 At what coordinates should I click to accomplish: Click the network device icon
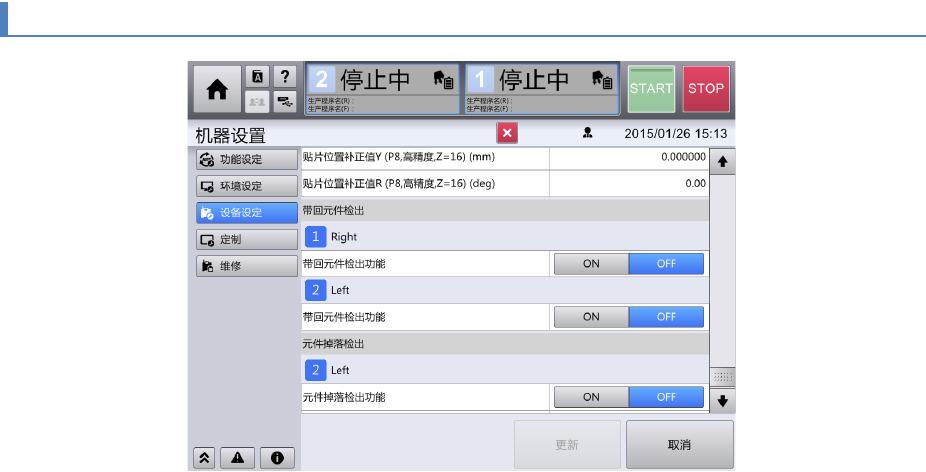coord(285,102)
